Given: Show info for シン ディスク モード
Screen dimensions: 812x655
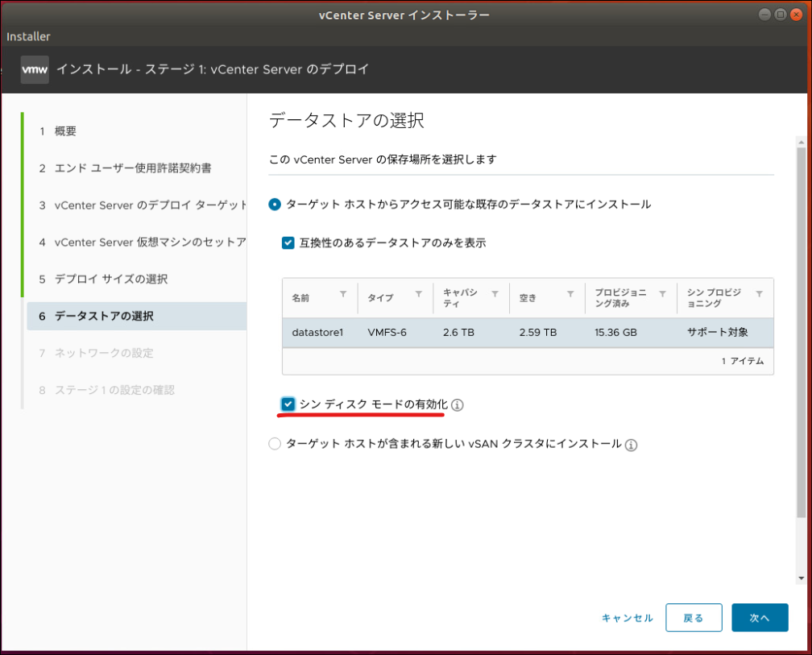Looking at the screenshot, I should [x=458, y=405].
